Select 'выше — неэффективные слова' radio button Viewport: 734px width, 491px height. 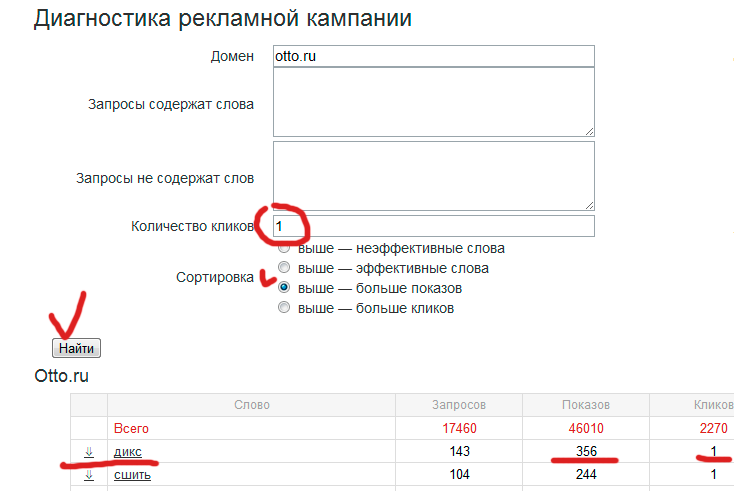coord(284,247)
